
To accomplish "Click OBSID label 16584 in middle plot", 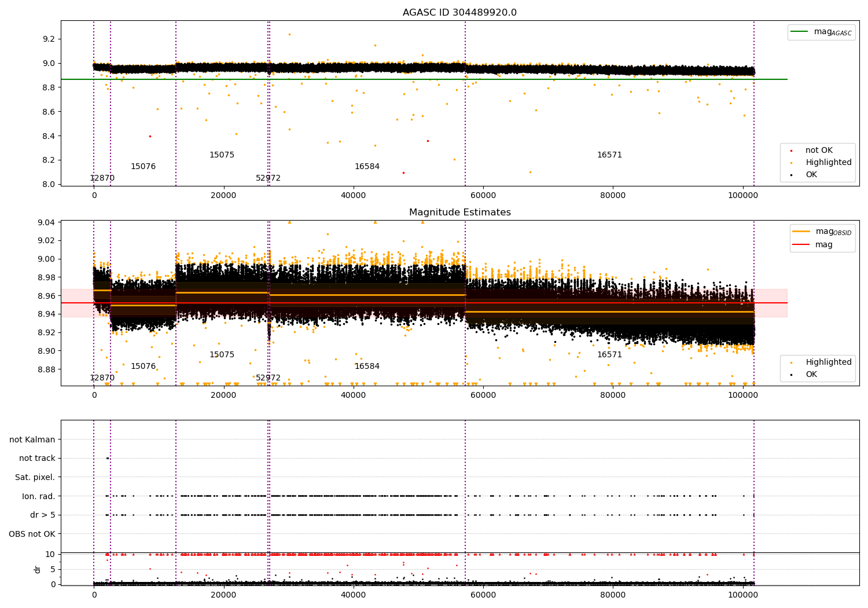I will click(367, 367).
